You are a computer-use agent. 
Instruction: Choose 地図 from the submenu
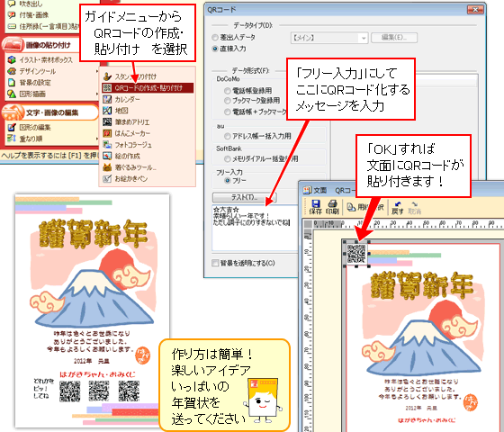pyautogui.click(x=121, y=111)
